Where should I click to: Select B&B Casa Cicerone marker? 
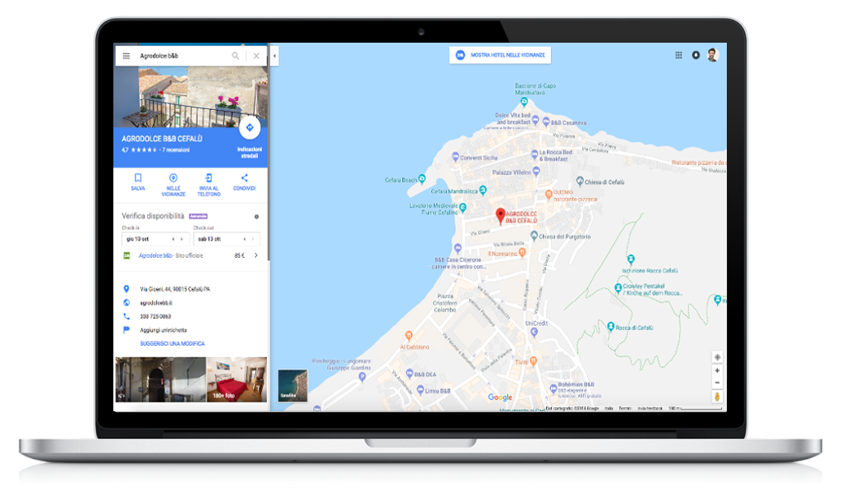pos(457,248)
